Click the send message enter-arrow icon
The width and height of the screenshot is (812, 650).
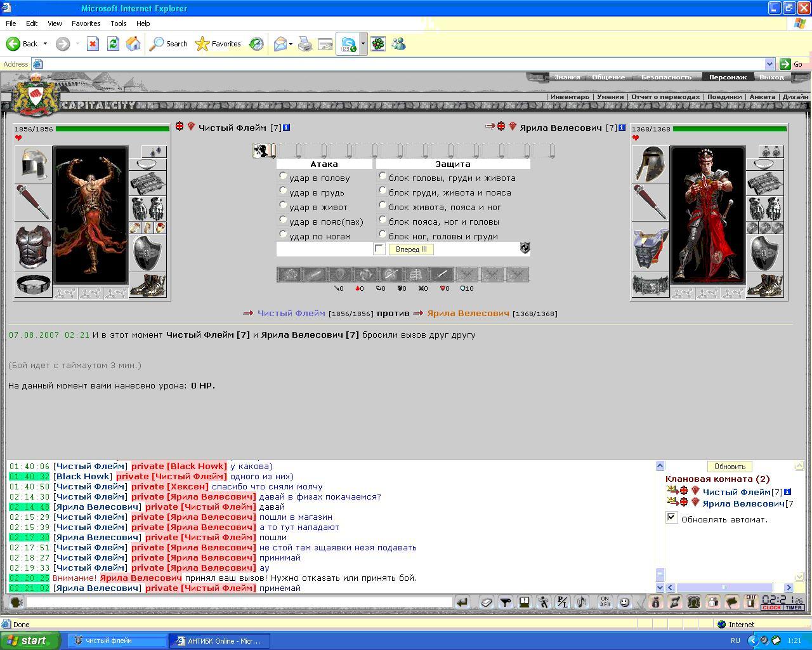(x=462, y=602)
